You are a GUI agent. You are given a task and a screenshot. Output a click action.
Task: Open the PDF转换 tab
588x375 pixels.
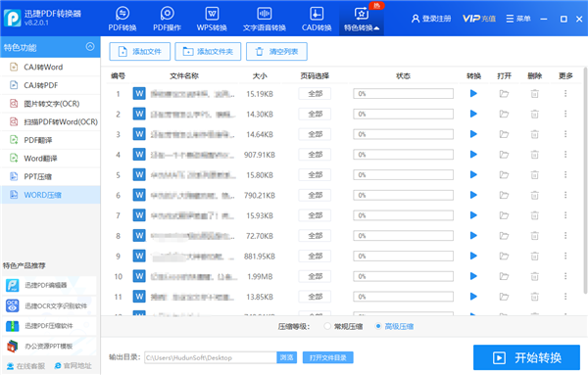[122, 19]
